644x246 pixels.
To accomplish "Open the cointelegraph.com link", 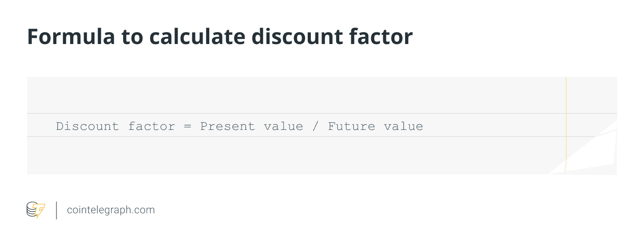I will pos(111,210).
